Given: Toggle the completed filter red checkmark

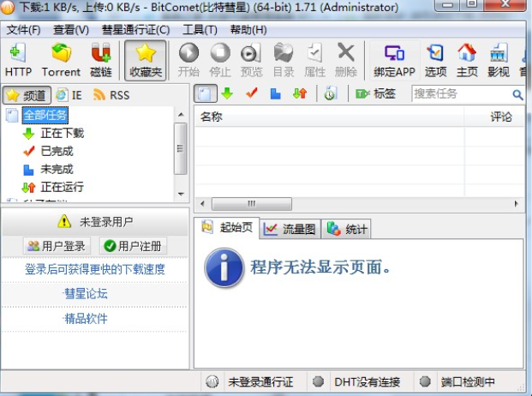Looking at the screenshot, I should pyautogui.click(x=251, y=93).
